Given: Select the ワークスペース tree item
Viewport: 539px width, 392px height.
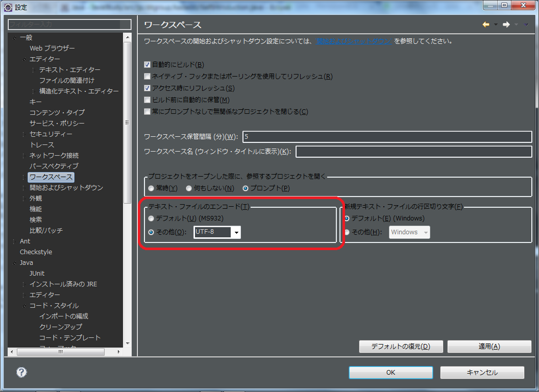Looking at the screenshot, I should click(x=51, y=177).
